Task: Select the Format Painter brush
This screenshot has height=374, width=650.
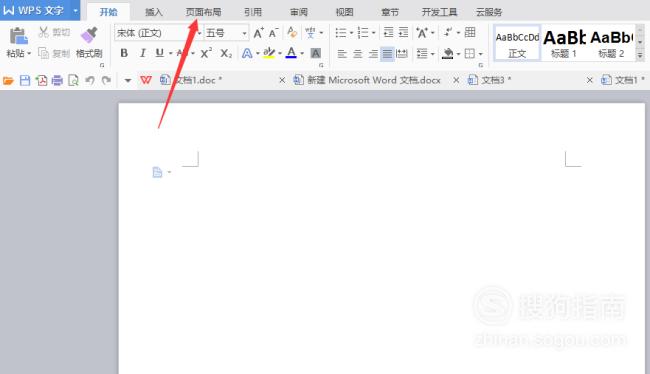Action: (89, 35)
